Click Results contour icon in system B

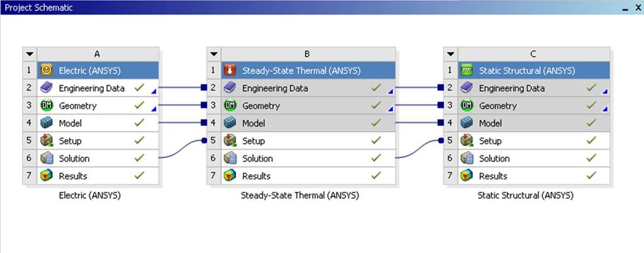coord(230,176)
